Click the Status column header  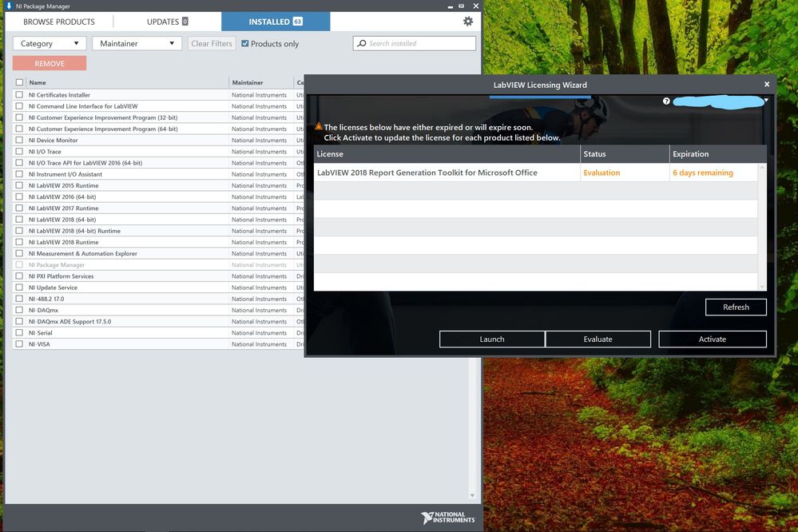(625, 153)
